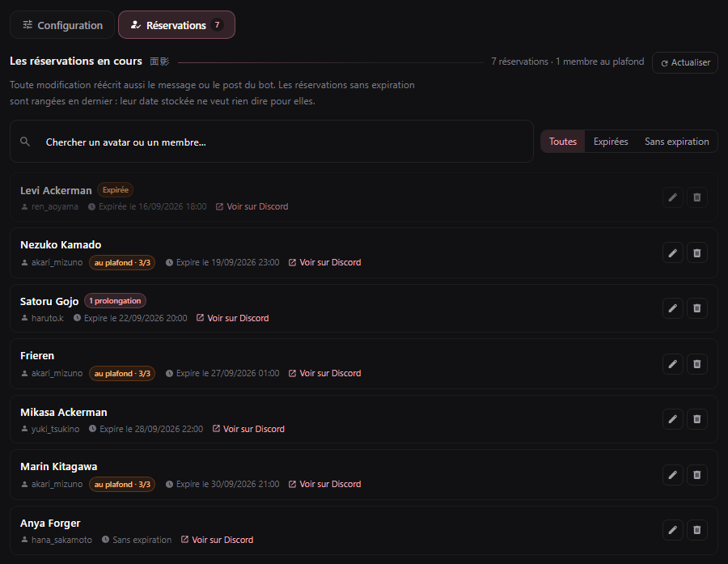Open the Configuration tab

coord(62,25)
